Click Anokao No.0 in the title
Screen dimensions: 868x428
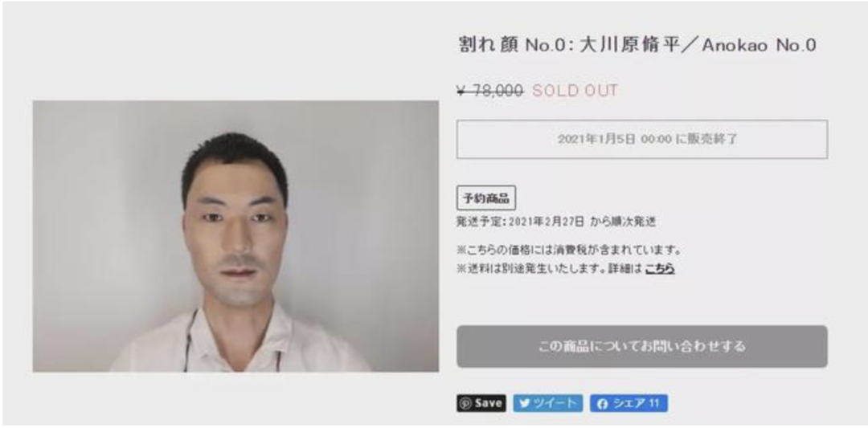coord(759,45)
